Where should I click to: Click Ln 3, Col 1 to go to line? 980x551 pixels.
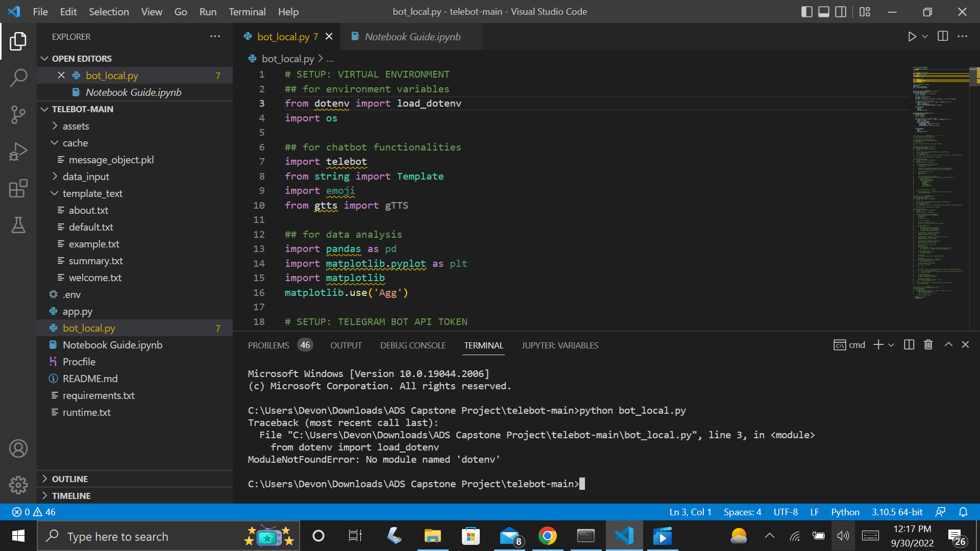pos(690,512)
